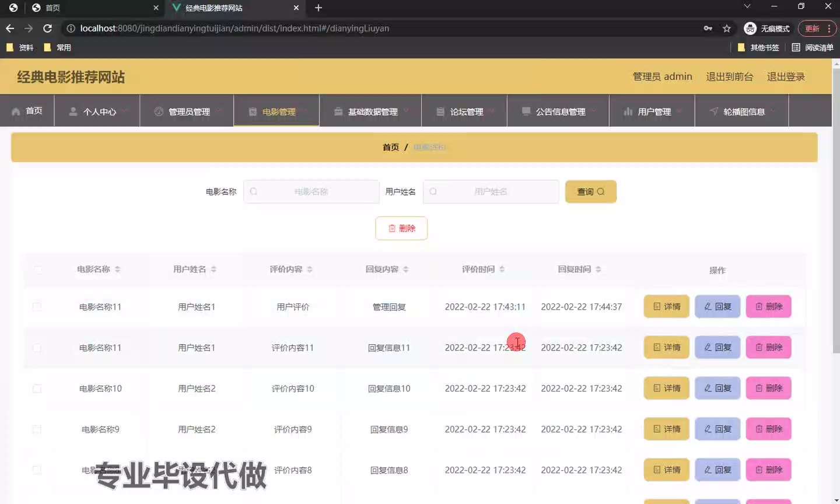Click 退出登录 to log out
This screenshot has height=504, width=840.
pos(786,76)
